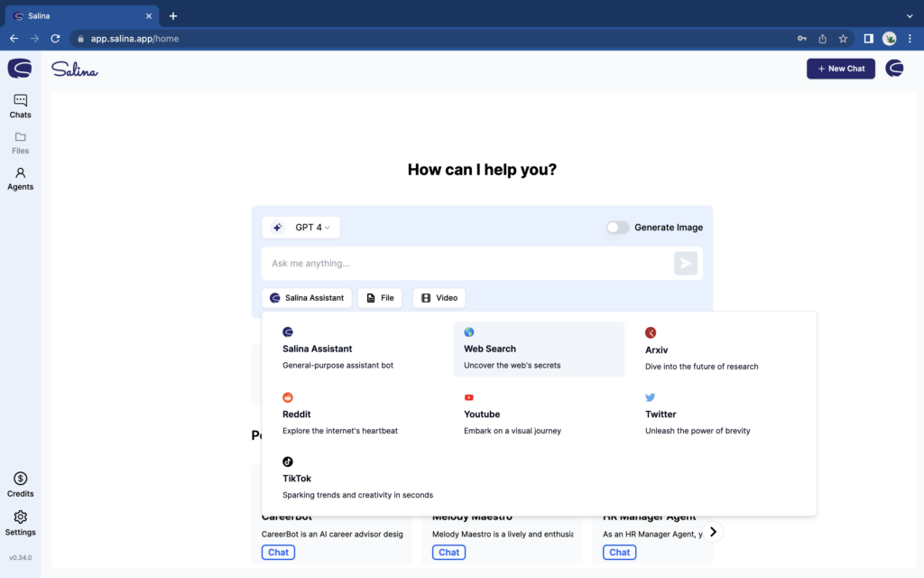The width and height of the screenshot is (924, 578).
Task: Open the Agents sidebar section
Action: click(20, 180)
